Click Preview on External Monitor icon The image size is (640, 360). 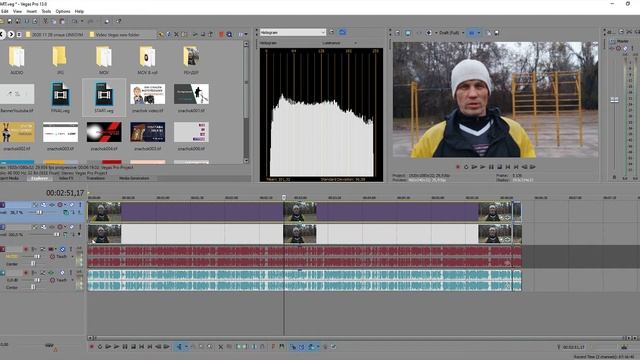click(407, 33)
